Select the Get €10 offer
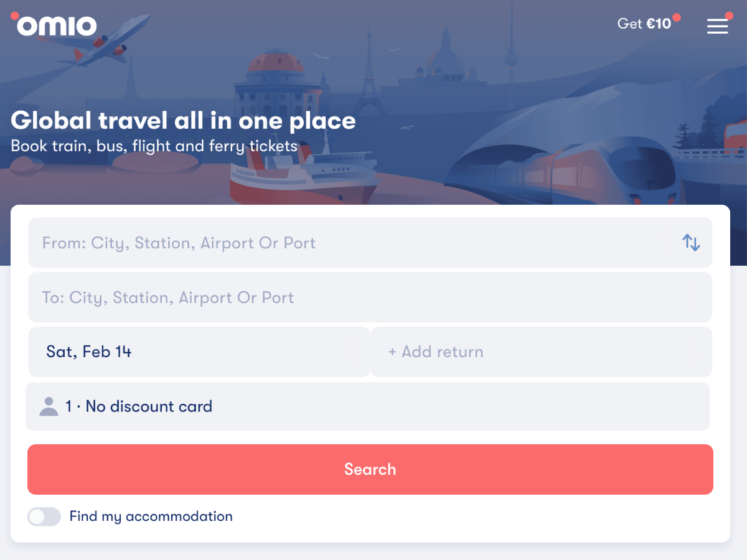Image resolution: width=747 pixels, height=560 pixels. 647,24
